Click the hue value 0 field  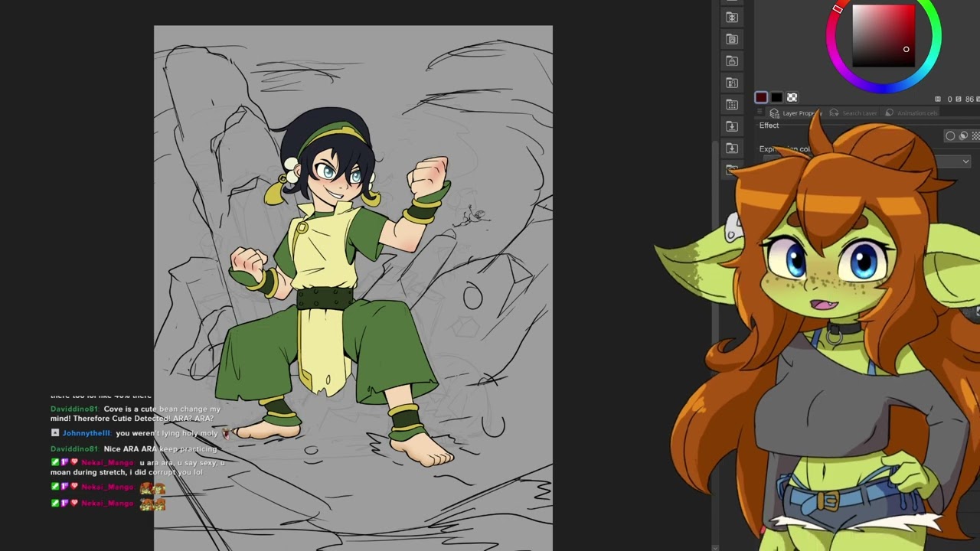[x=950, y=99]
